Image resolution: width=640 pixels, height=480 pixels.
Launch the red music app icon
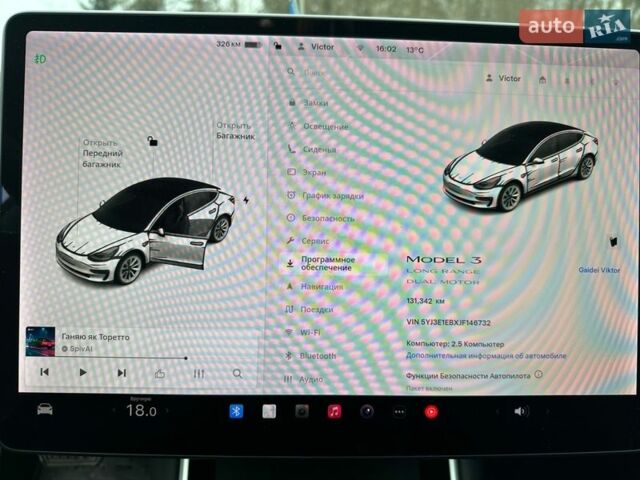pyautogui.click(x=334, y=411)
